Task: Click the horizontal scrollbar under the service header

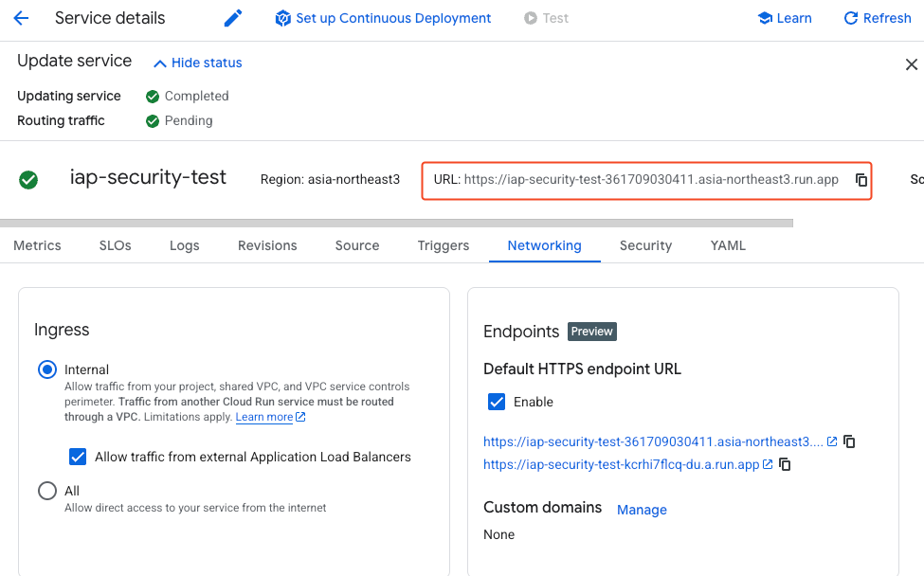Action: click(x=396, y=224)
